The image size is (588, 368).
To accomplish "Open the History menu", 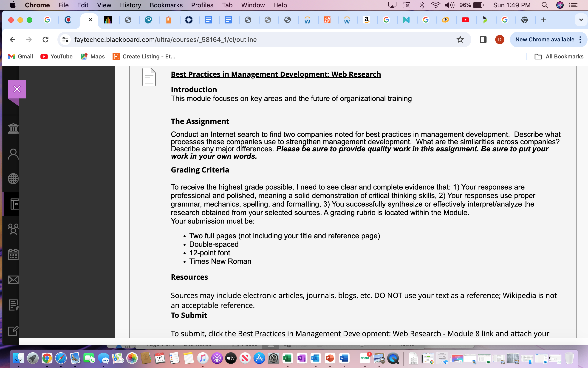I will point(130,5).
